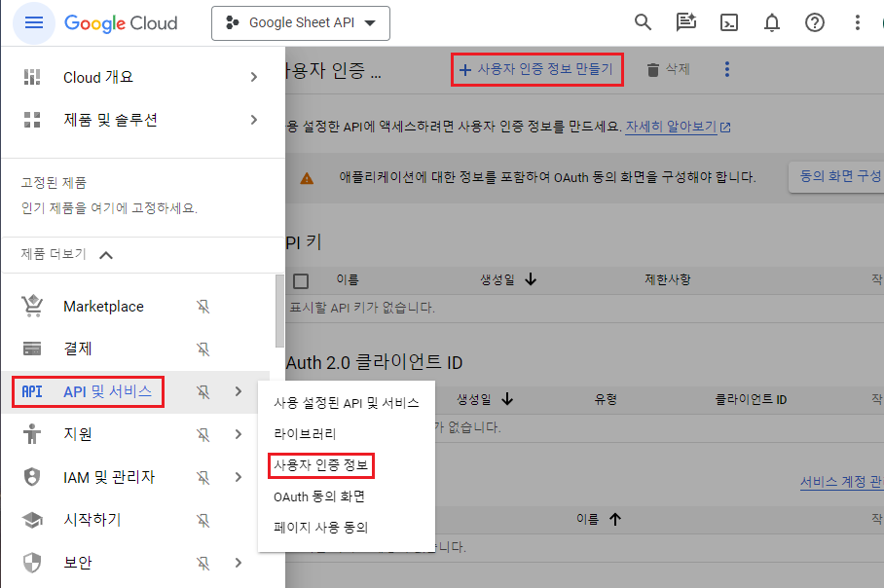Image resolution: width=884 pixels, height=588 pixels.
Task: Expand the 보안 submenu arrow
Action: (x=239, y=563)
